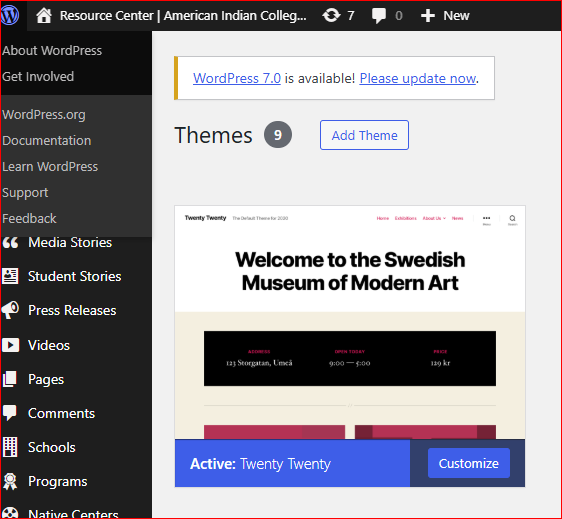The height and width of the screenshot is (519, 562).
Task: Click the Student Stories icon
Action: [x=10, y=276]
